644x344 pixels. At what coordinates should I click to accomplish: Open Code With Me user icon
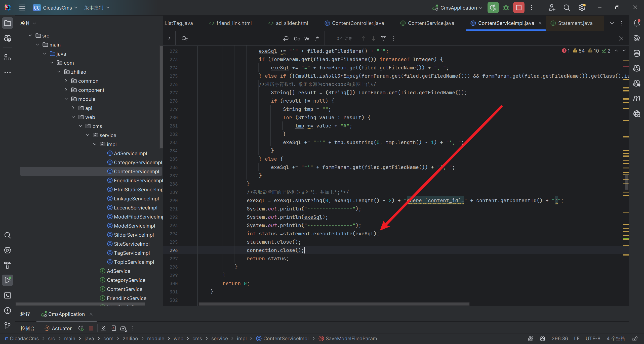(x=552, y=8)
